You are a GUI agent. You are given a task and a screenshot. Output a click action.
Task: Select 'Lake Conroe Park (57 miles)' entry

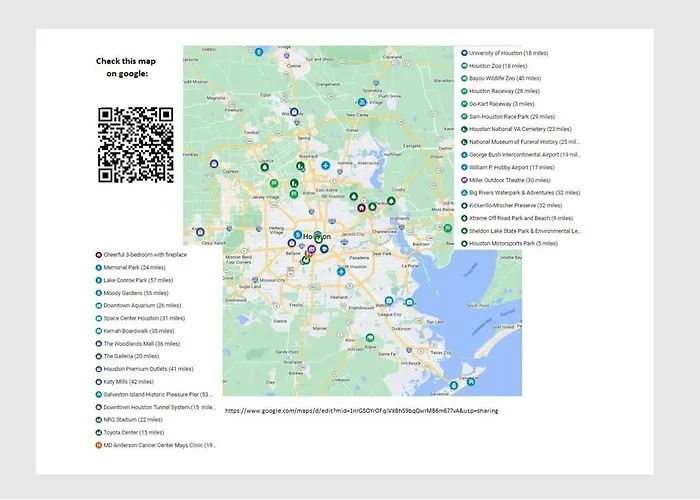[138, 280]
